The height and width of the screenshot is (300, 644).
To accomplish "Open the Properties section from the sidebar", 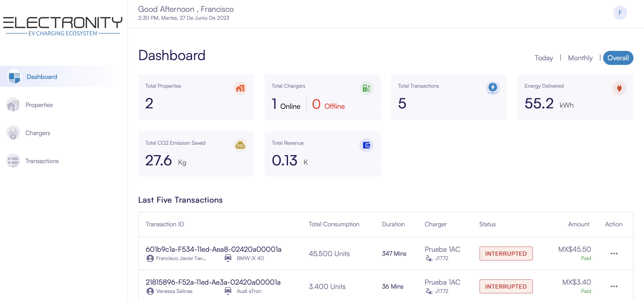I will point(39,105).
